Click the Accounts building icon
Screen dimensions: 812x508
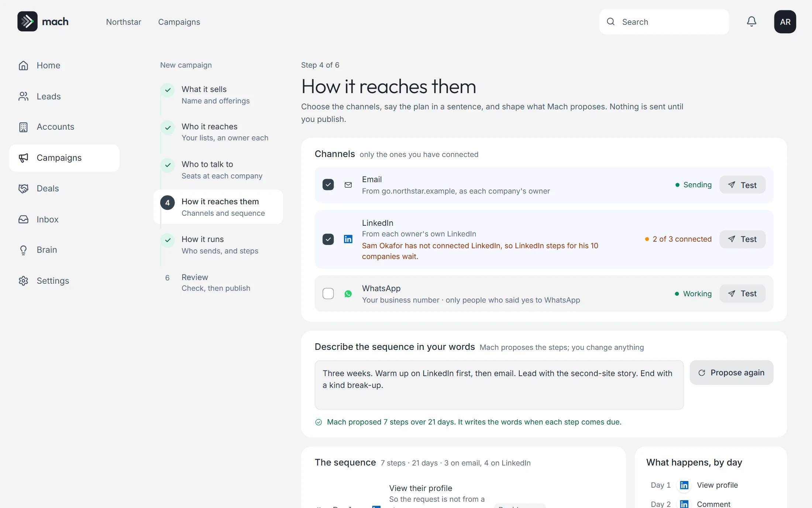[x=23, y=127]
